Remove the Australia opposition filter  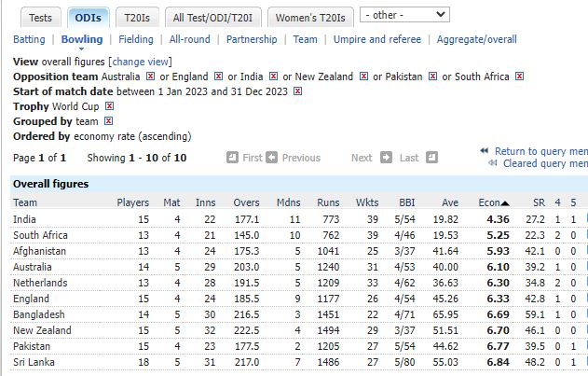click(150, 77)
